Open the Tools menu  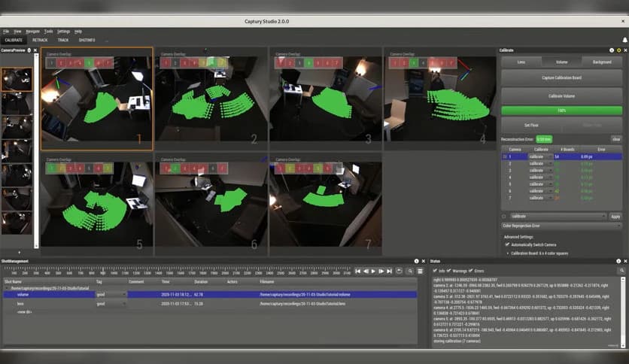tap(49, 32)
